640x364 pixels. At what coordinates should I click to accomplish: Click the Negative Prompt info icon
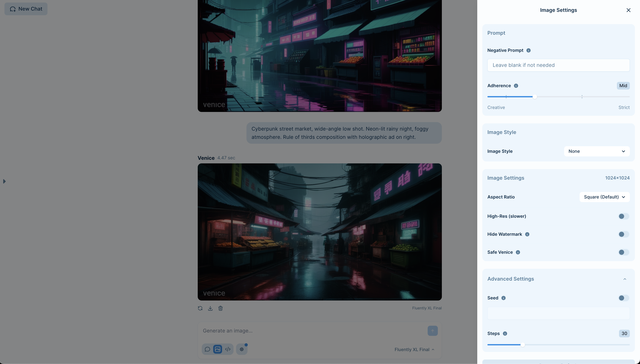coord(528,50)
